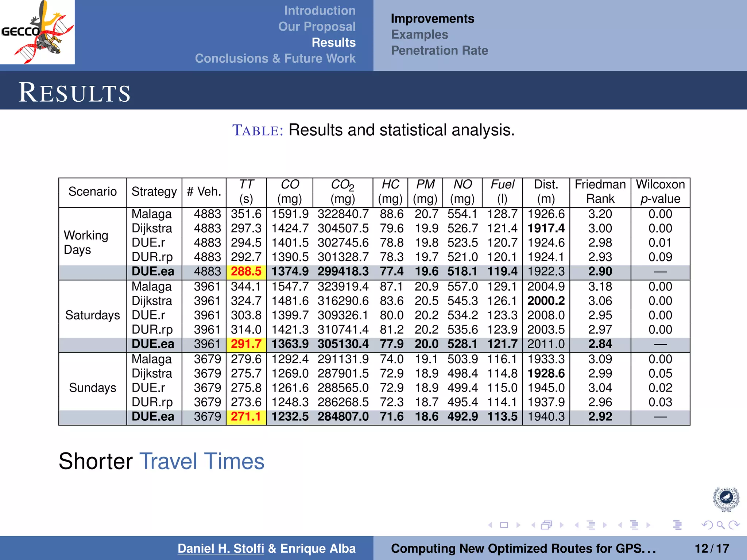Click CO2 value 322840.7
The width and height of the screenshot is (747, 560).
pyautogui.click(x=343, y=214)
